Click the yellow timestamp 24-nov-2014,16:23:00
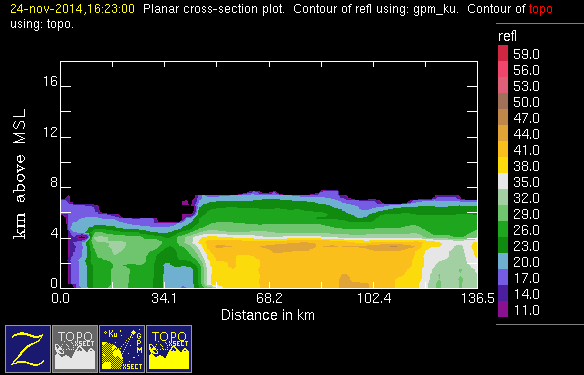584x375 pixels. point(72,9)
